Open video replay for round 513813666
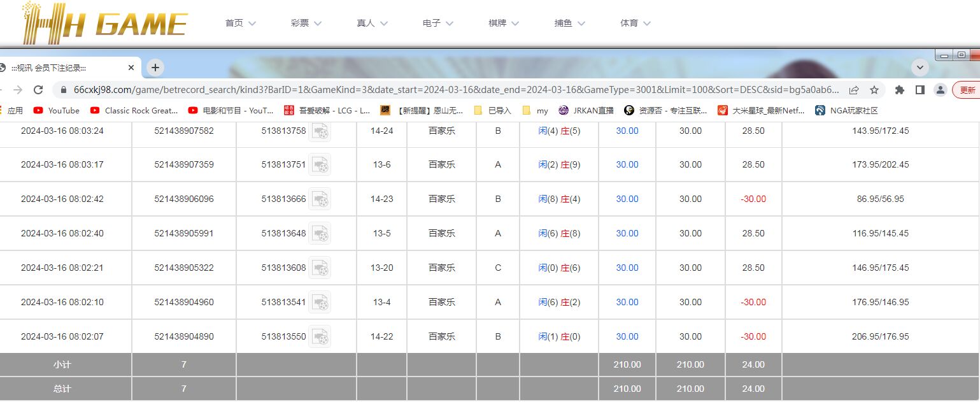This screenshot has height=402, width=980. click(320, 199)
